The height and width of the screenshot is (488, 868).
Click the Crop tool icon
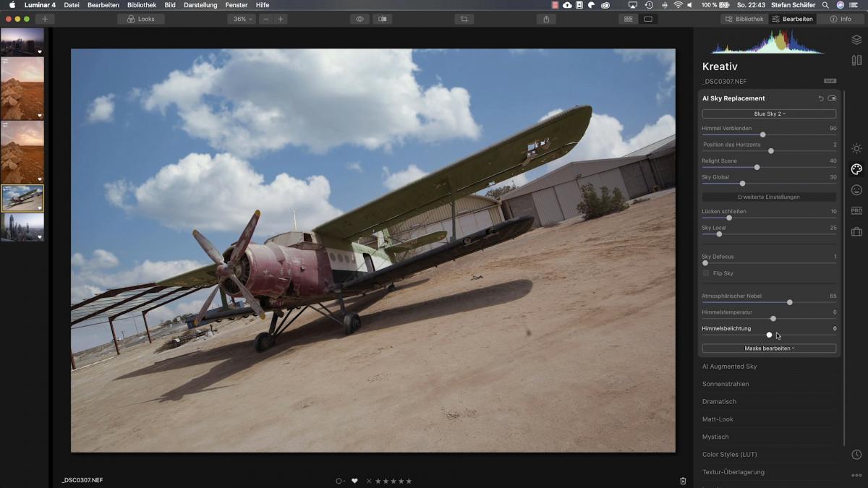464,19
